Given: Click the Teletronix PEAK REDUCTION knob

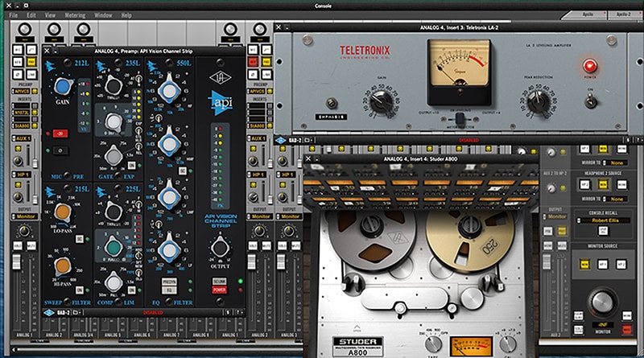Looking at the screenshot, I should pos(538,102).
